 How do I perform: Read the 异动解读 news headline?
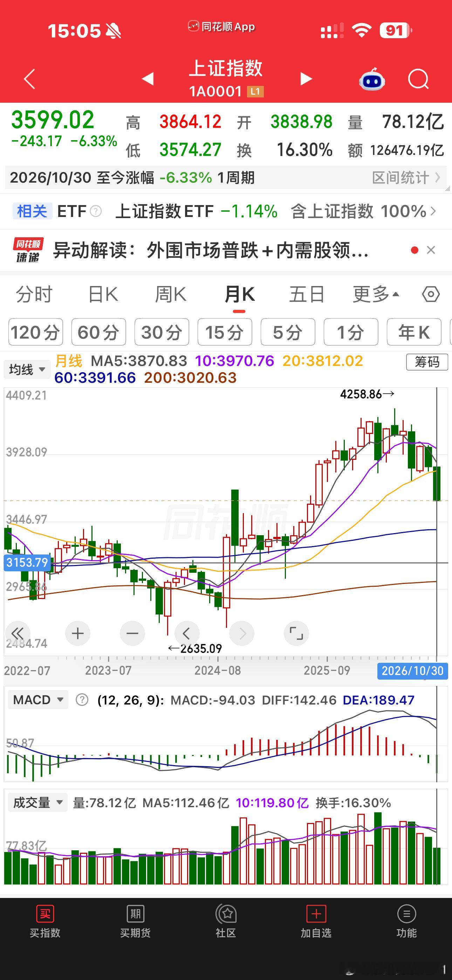point(211,250)
